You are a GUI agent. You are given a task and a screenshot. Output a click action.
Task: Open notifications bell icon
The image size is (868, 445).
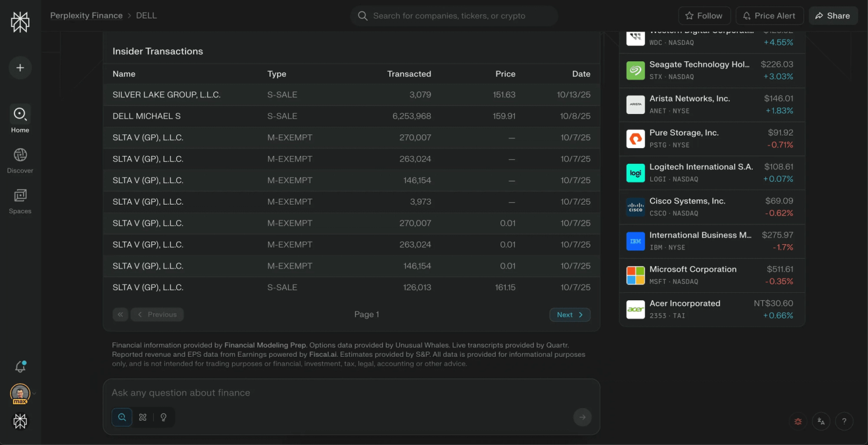(20, 367)
